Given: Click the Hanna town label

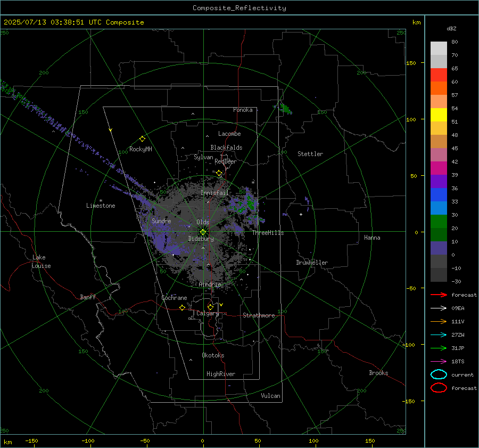Looking at the screenshot, I should click(372, 238).
